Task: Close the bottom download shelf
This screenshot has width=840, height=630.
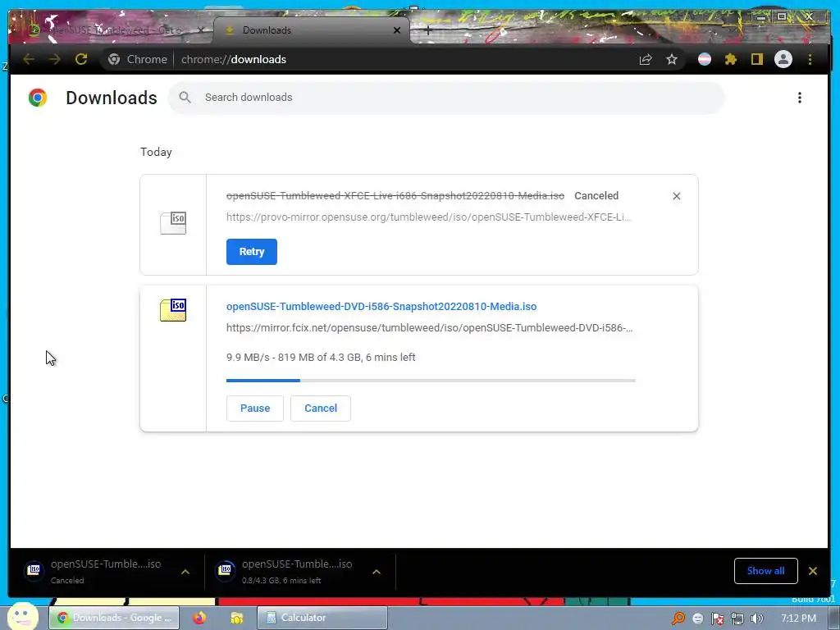Action: pyautogui.click(x=813, y=571)
